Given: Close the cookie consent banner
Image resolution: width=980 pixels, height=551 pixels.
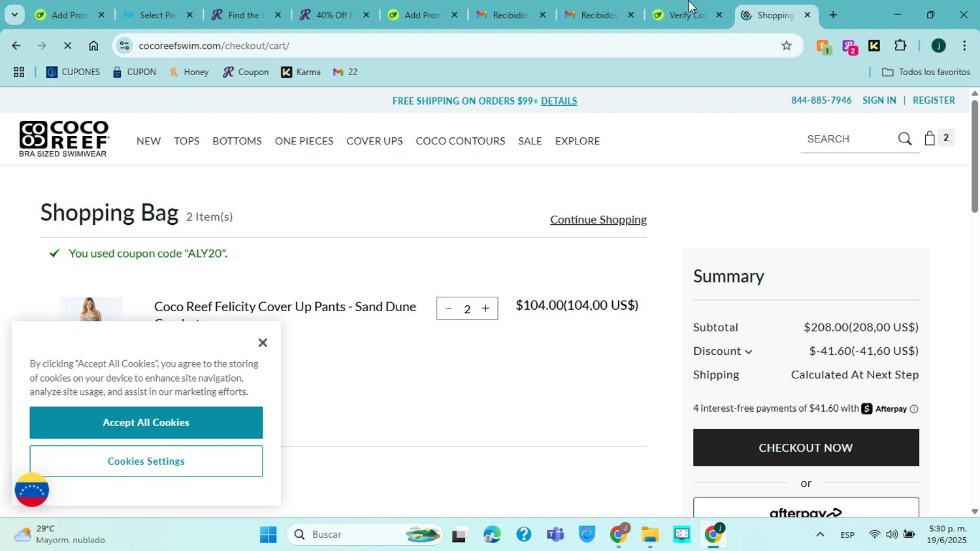Looking at the screenshot, I should click(x=263, y=342).
